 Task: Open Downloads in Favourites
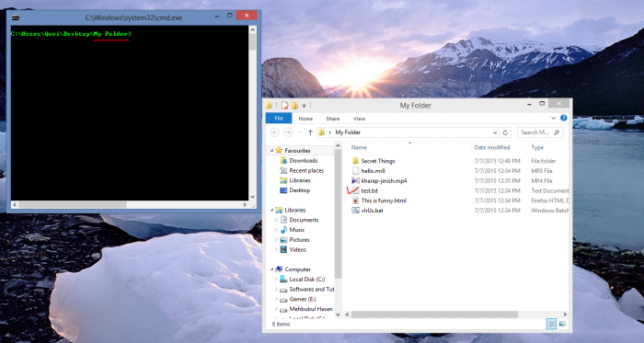click(304, 160)
